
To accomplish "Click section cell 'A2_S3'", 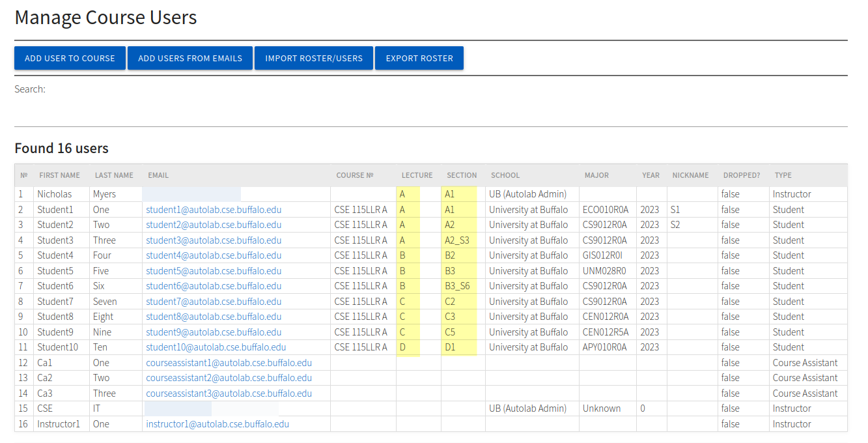I will (457, 240).
